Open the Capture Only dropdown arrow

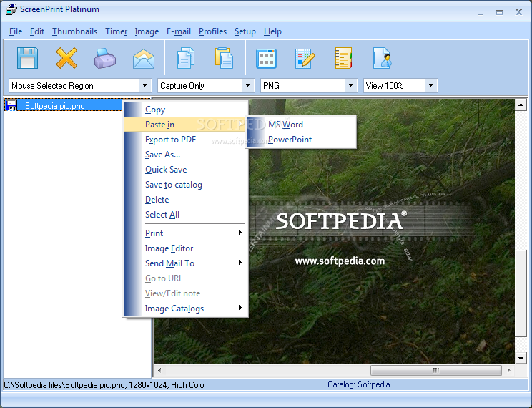tap(248, 86)
